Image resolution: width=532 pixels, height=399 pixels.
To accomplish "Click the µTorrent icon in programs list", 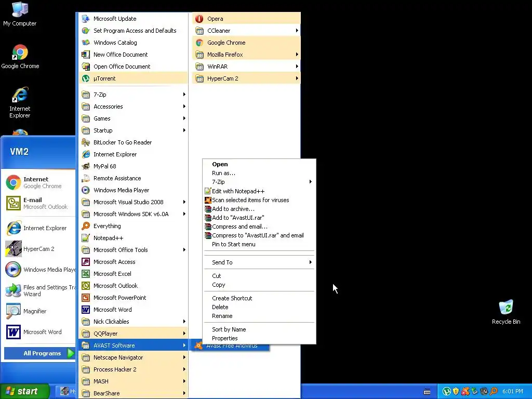I will [x=86, y=78].
